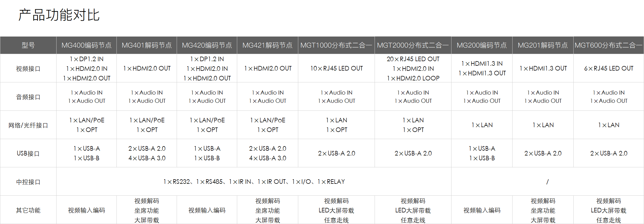Click the MG420 1×USB-A 1×USB-B cell
Image resolution: width=644 pixels, height=224 pixels.
[x=207, y=153]
